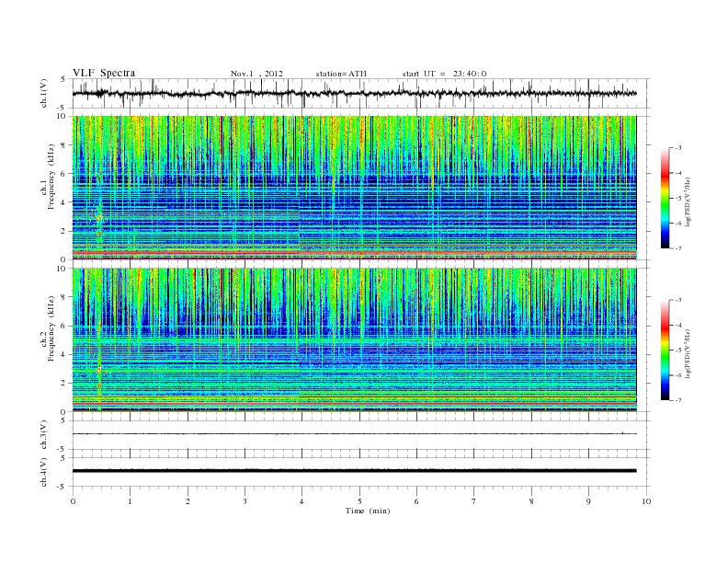Click the "Time (min)" axis label
728x563 pixels.
pos(368,511)
